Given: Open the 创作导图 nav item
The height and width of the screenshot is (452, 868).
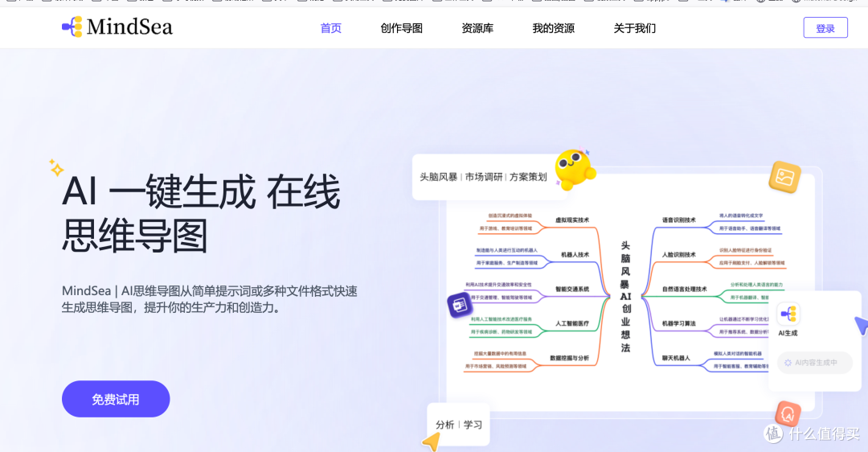Looking at the screenshot, I should point(401,28).
